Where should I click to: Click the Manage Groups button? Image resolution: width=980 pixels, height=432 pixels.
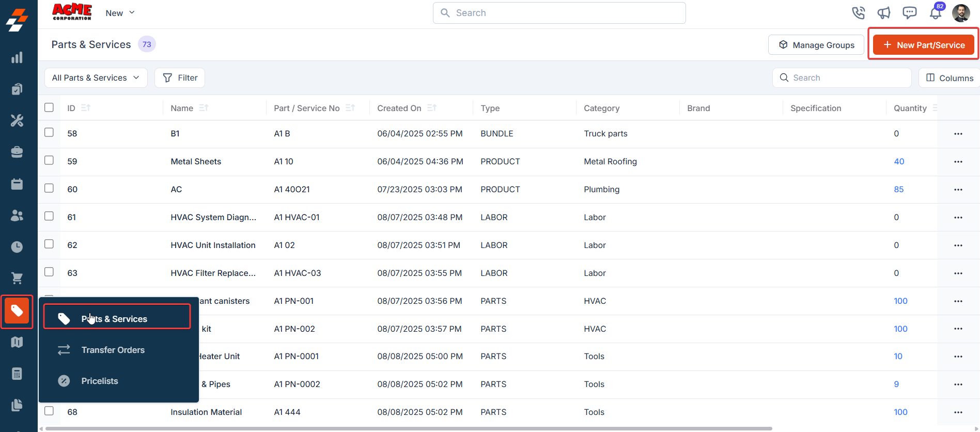tap(816, 45)
